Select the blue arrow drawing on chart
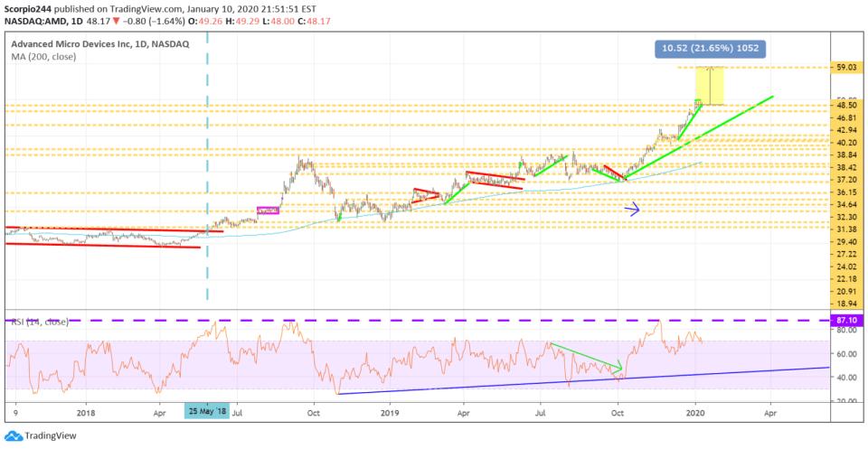Screen dimensions: 868x449 point(632,209)
